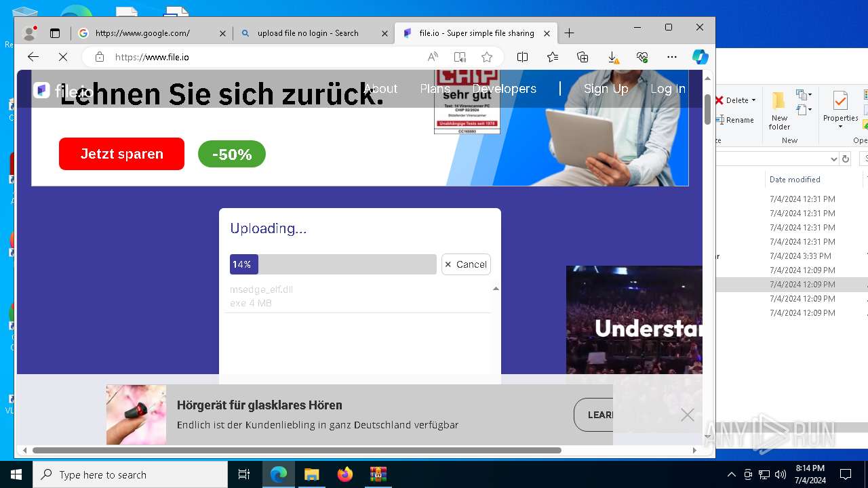Open the Edge profile icon
The width and height of the screenshot is (868, 488).
coord(29,33)
